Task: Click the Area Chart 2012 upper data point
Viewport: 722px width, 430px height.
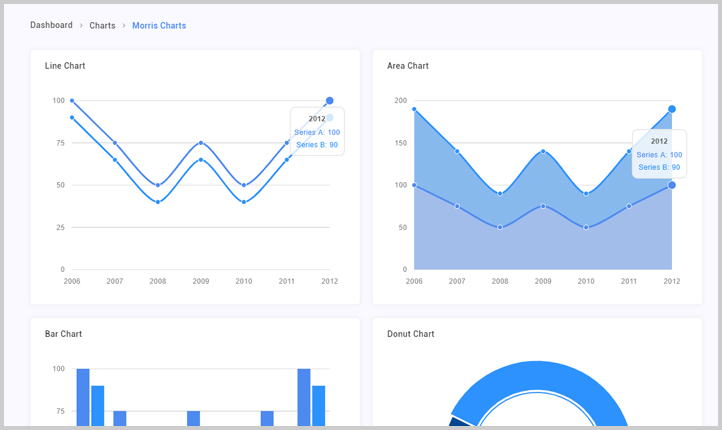Action: [672, 109]
